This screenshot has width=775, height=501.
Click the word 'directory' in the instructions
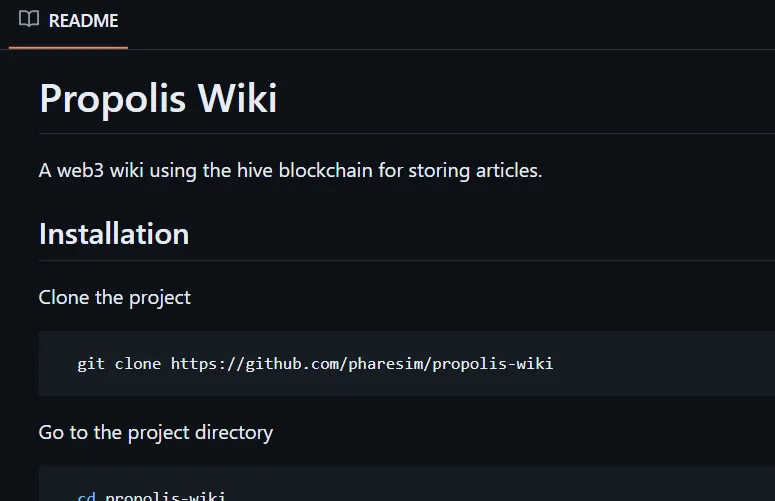pos(234,433)
